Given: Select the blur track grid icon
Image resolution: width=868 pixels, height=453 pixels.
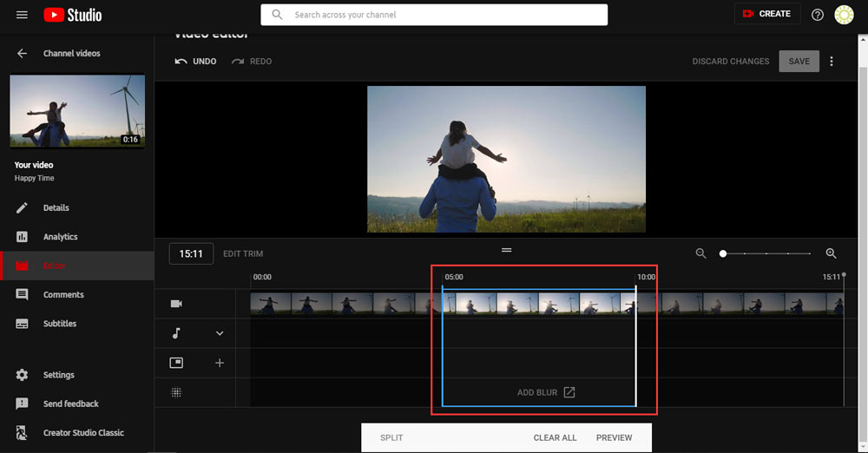Looking at the screenshot, I should click(x=176, y=392).
